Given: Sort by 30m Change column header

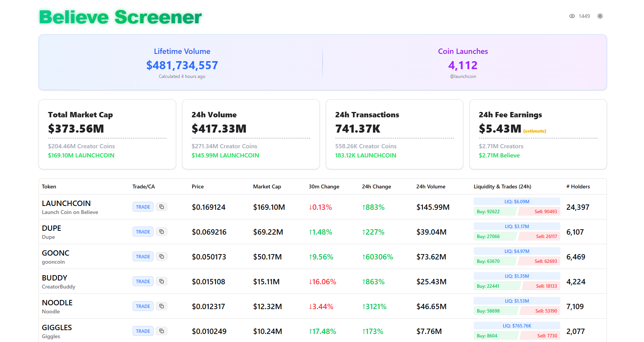Looking at the screenshot, I should point(324,186).
